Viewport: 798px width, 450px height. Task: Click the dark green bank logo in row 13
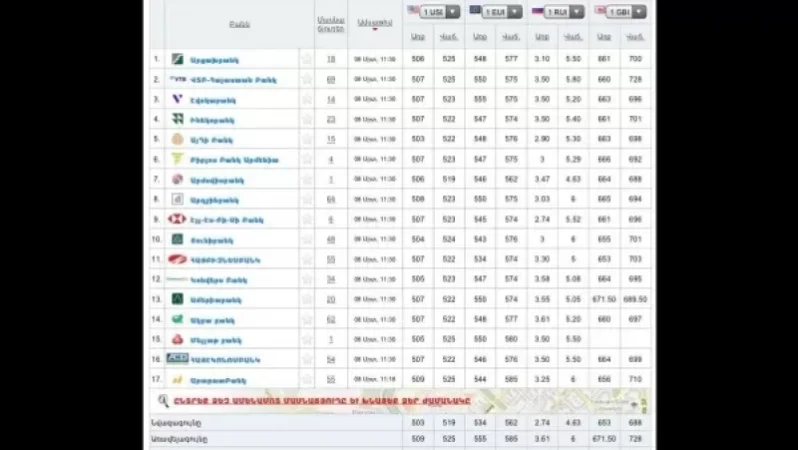(x=178, y=299)
